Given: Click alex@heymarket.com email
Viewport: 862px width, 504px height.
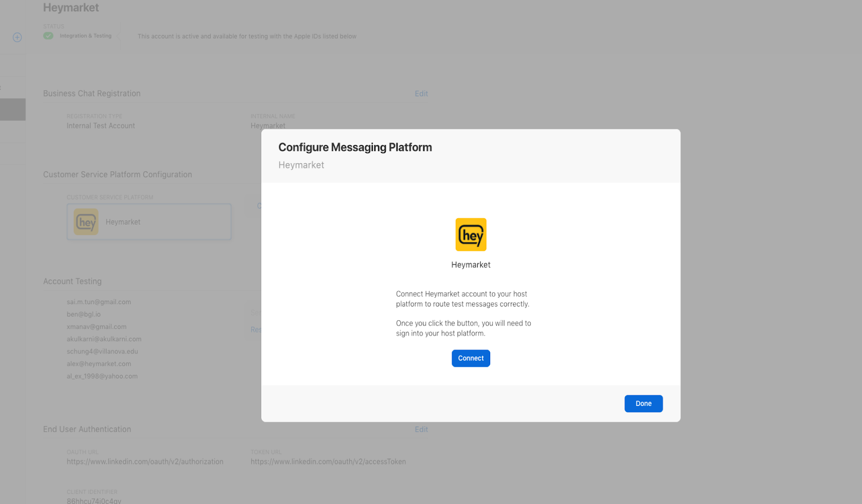Looking at the screenshot, I should pos(99,364).
